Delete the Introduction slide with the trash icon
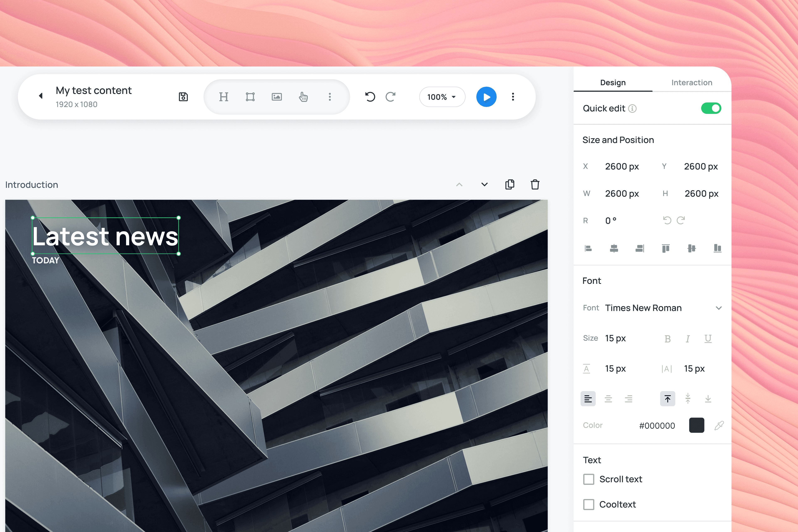The height and width of the screenshot is (532, 798). coord(535,185)
